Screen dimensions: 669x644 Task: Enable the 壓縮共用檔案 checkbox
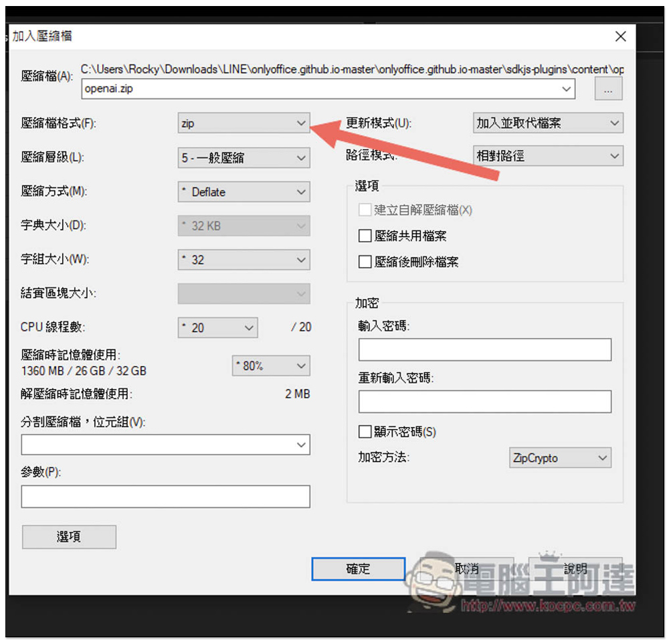coord(365,236)
